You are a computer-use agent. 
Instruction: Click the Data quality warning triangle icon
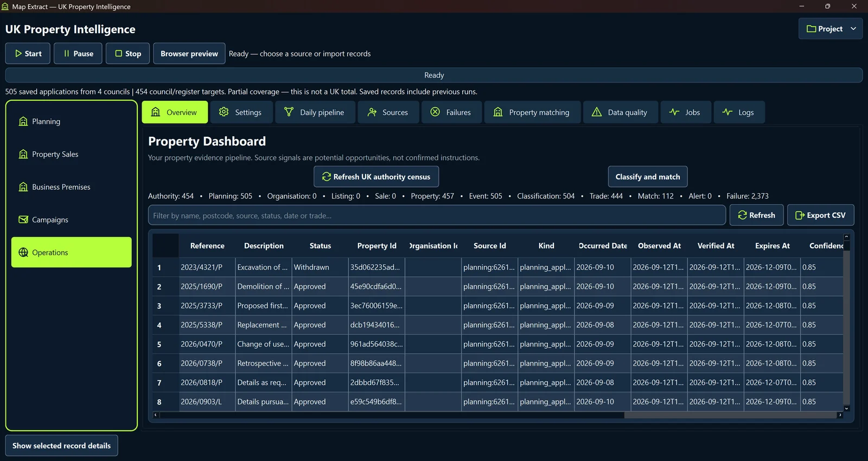597,112
